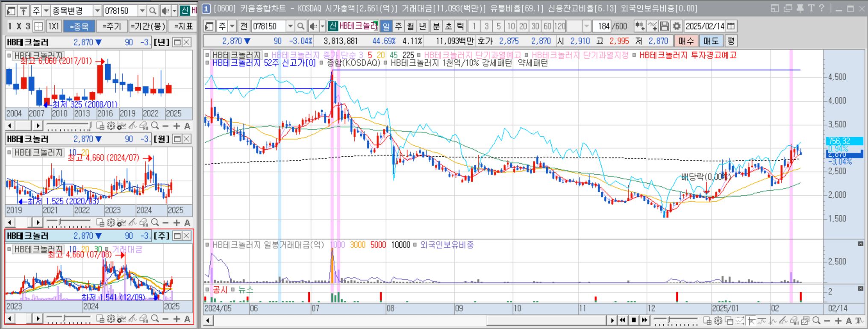Open the dropdown arrow beside main toolbar speaker
Screen dimensions: 868x329
click(x=322, y=26)
